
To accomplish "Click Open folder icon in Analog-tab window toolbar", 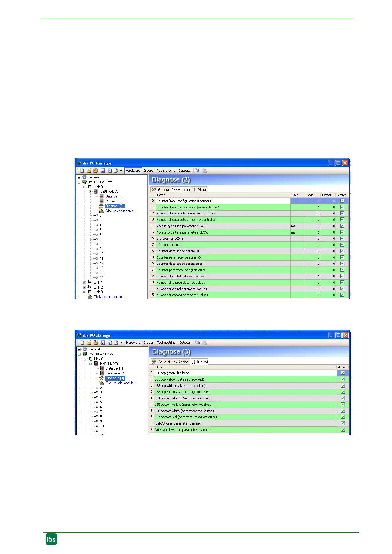I will pos(89,171).
